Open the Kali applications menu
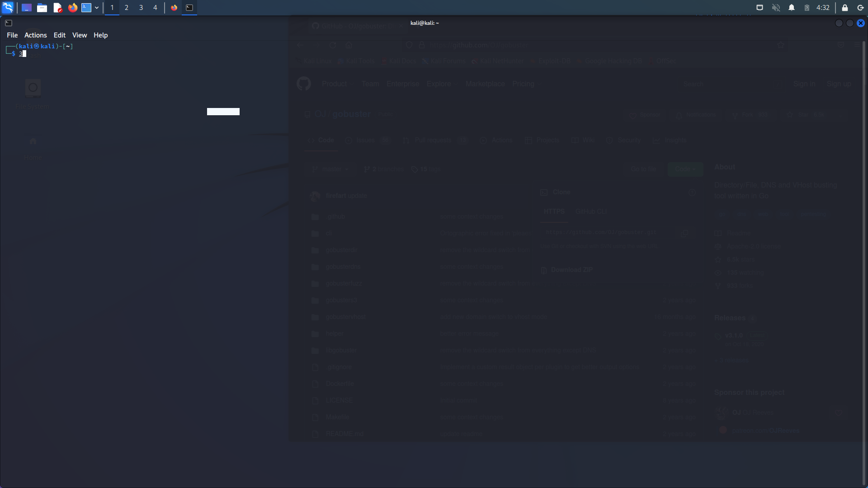The width and height of the screenshot is (868, 488). [x=8, y=7]
